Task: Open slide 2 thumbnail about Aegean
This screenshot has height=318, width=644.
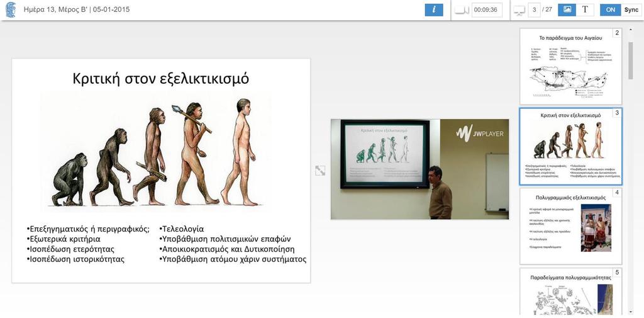Action: (570, 66)
